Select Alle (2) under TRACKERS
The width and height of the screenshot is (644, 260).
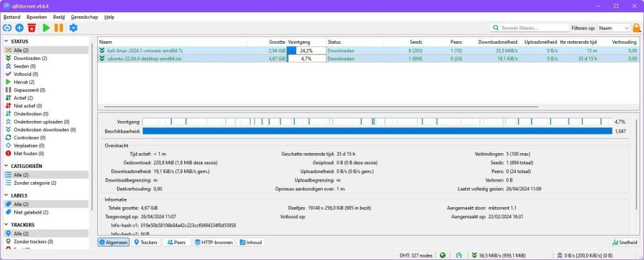point(46,234)
